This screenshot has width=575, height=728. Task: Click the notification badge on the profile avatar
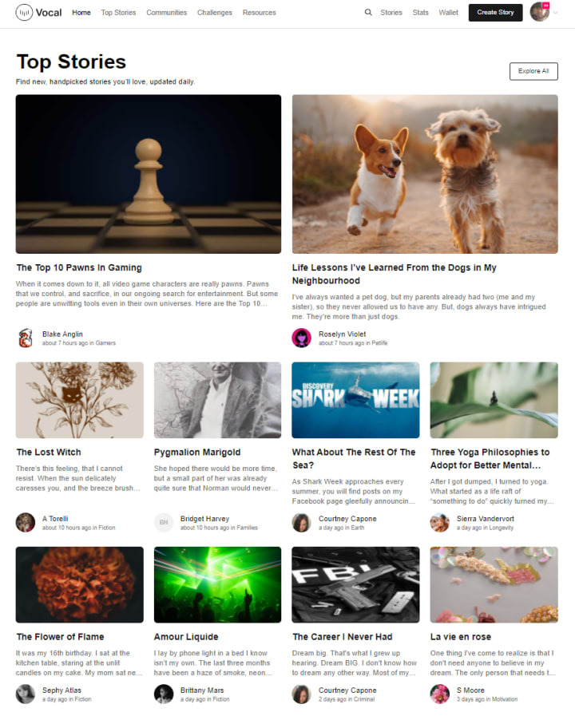click(545, 6)
